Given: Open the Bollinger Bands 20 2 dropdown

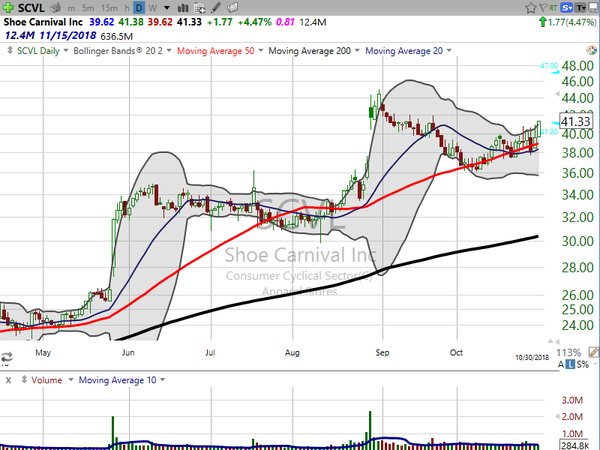Looking at the screenshot, I should [x=169, y=51].
